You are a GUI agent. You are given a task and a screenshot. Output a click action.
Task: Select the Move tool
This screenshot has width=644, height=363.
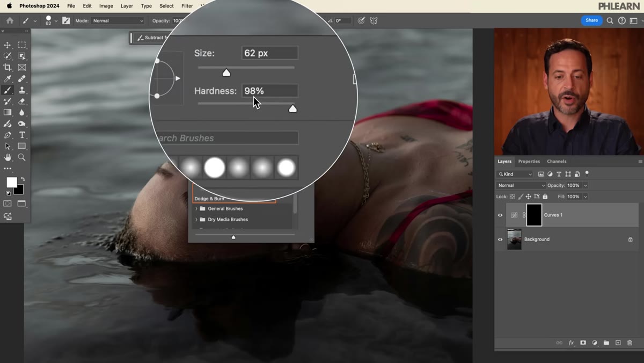(8, 45)
